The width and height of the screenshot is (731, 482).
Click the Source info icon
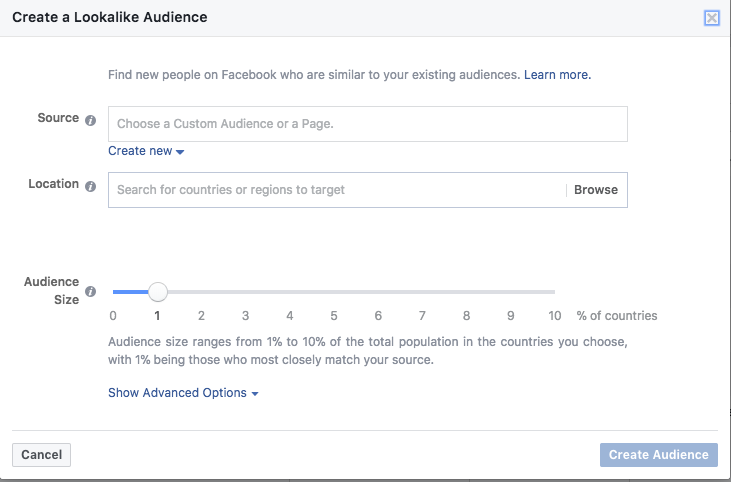click(90, 120)
